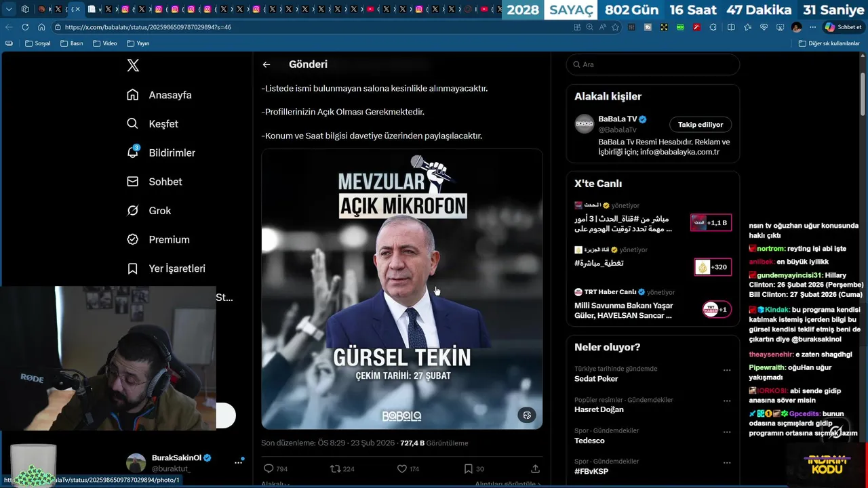868x488 pixels.
Task: Open Bildirimler notifications
Action: point(161,152)
